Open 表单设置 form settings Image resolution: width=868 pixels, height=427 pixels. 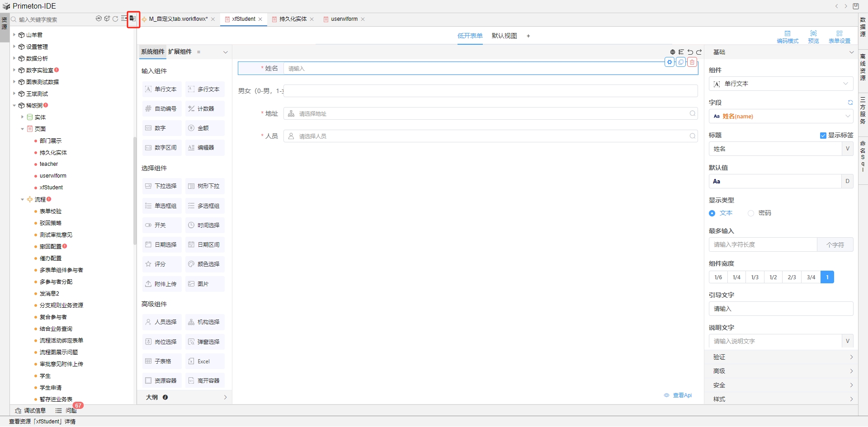840,36
